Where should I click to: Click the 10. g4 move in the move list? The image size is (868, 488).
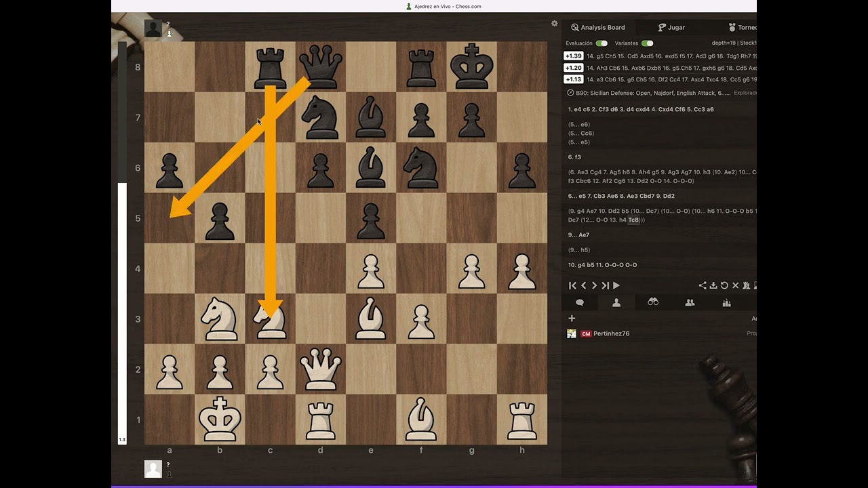pyautogui.click(x=576, y=265)
